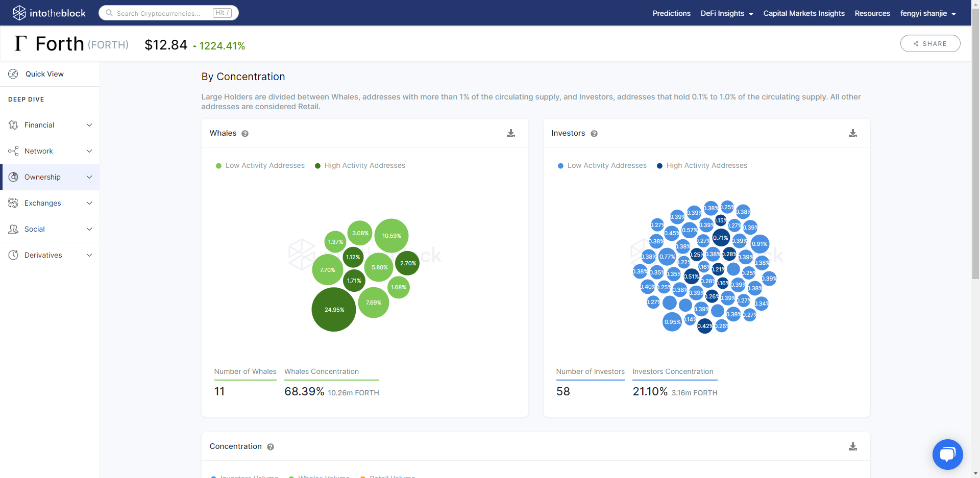The image size is (980, 478).
Task: Toggle Whales High Activity Addresses legend
Action: coord(360,166)
